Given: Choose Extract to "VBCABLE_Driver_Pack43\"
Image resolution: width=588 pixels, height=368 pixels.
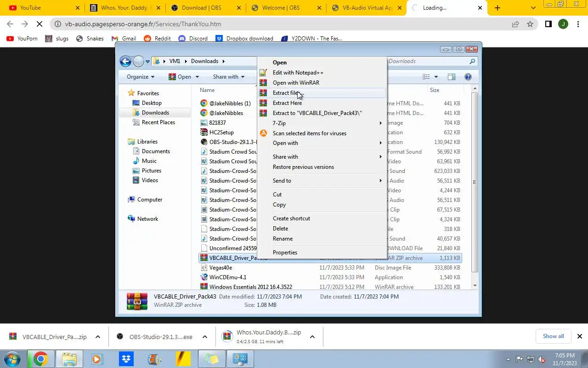Looking at the screenshot, I should click(x=322, y=113).
